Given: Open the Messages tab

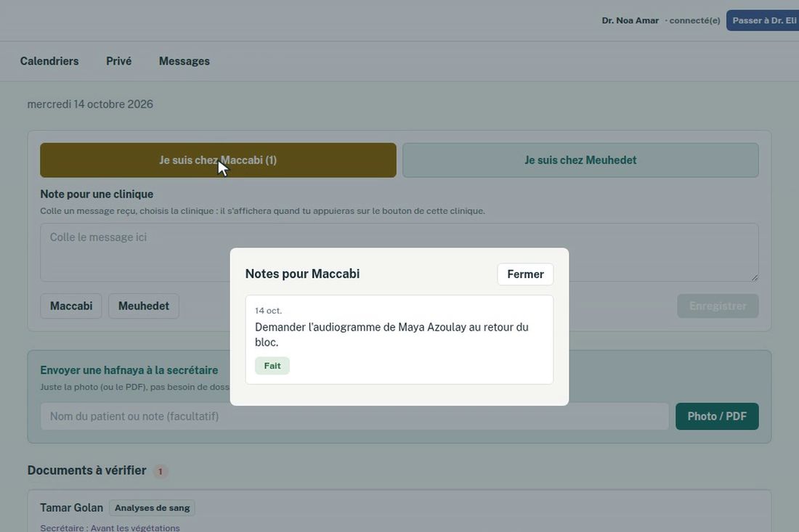Looking at the screenshot, I should click(184, 61).
